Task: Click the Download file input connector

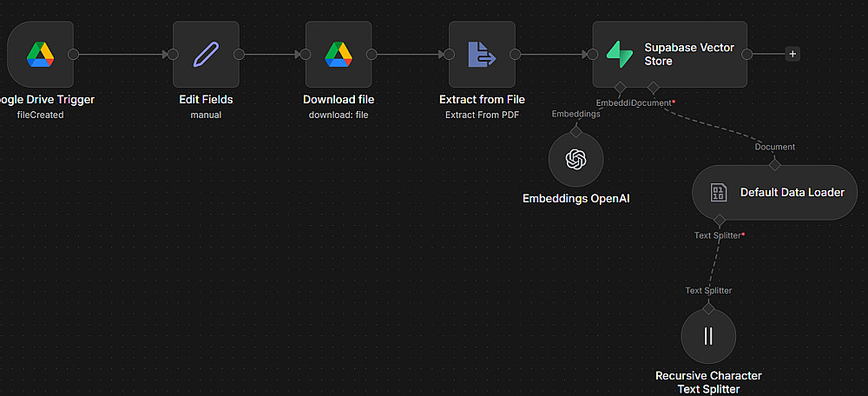Action: 306,55
